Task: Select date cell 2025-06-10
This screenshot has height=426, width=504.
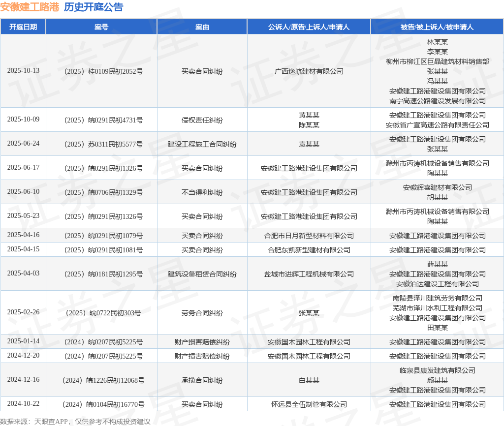Action: coord(24,191)
